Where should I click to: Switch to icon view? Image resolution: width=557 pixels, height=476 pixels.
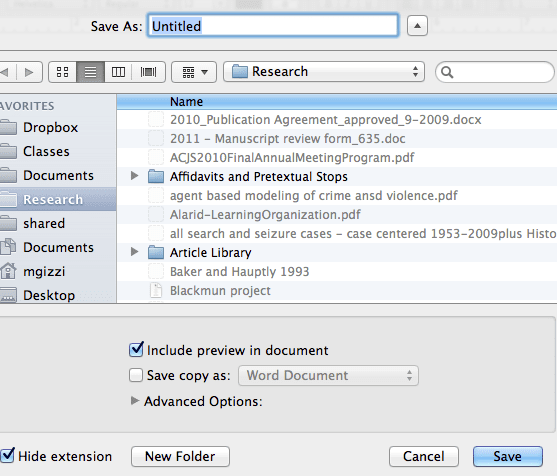[63, 72]
